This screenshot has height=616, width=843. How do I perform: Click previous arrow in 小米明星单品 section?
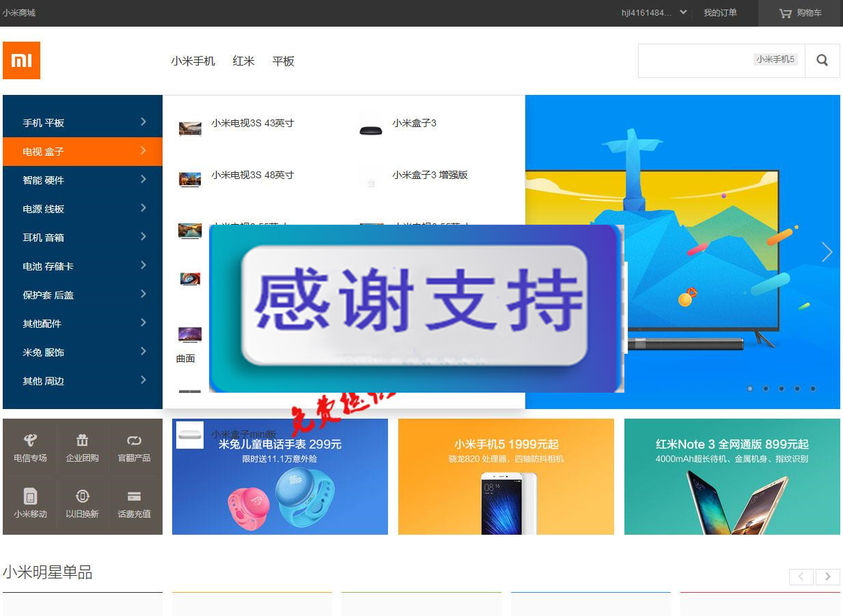[x=801, y=576]
